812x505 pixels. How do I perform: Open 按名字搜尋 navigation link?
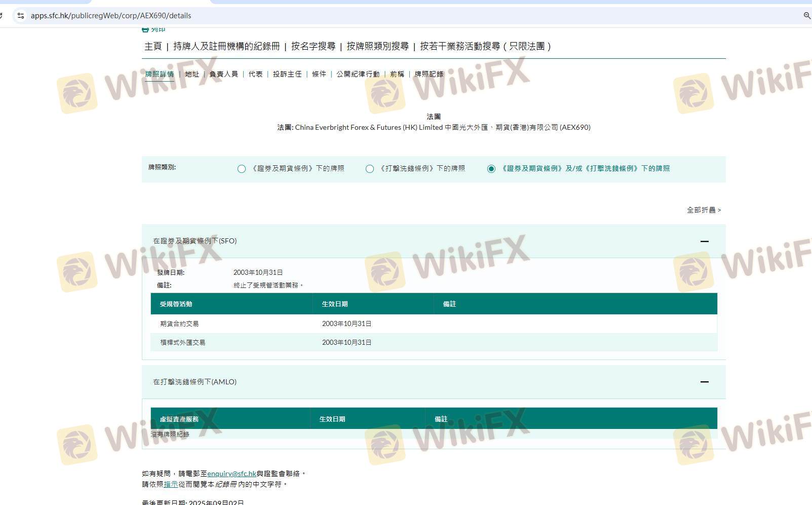click(313, 46)
